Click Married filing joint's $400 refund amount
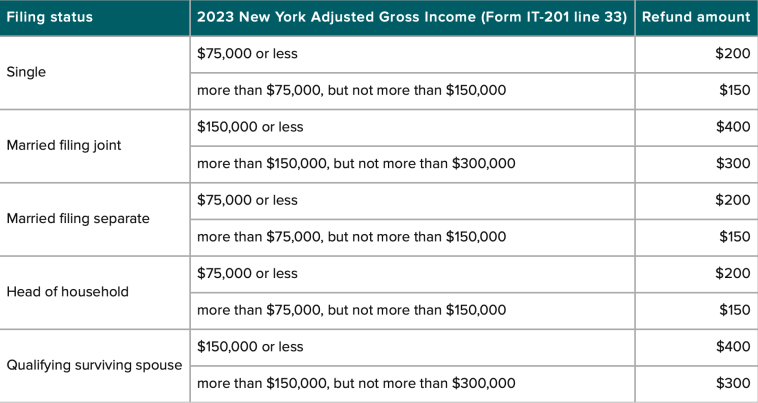Screen dimensions: 758x403 point(732,127)
